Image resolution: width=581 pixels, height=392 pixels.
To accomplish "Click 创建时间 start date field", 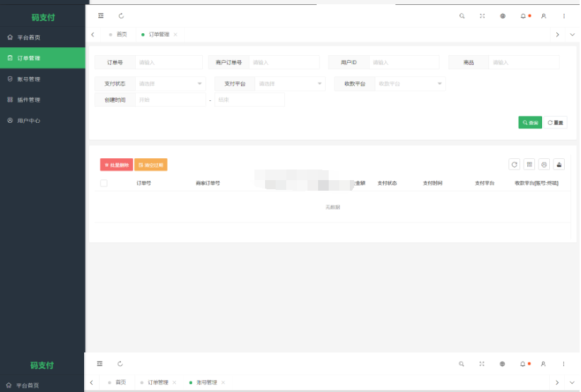I will tap(170, 100).
